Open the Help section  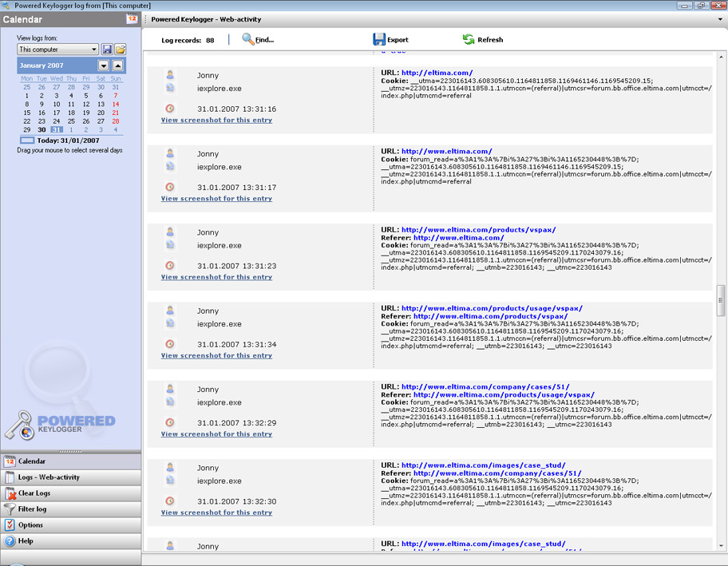(x=71, y=541)
